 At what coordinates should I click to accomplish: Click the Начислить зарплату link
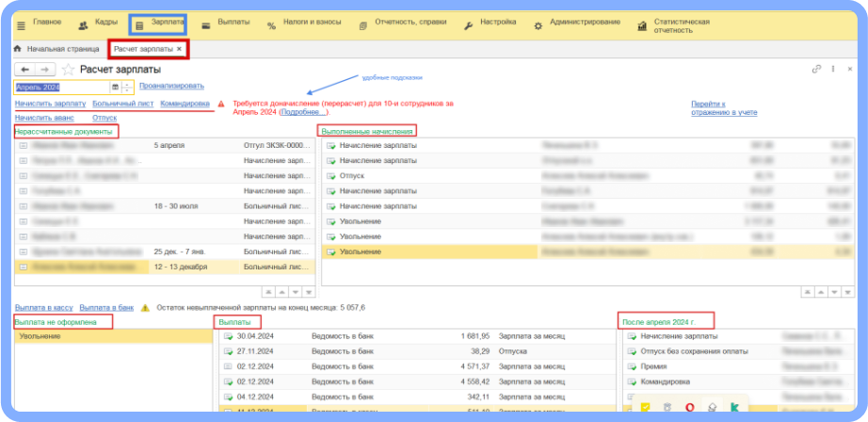pos(50,104)
